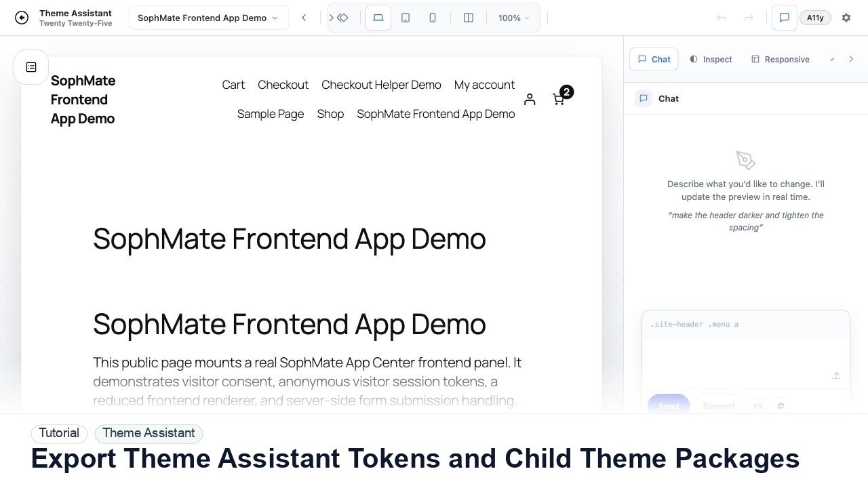Click the upload icon in chat box

[x=836, y=375]
